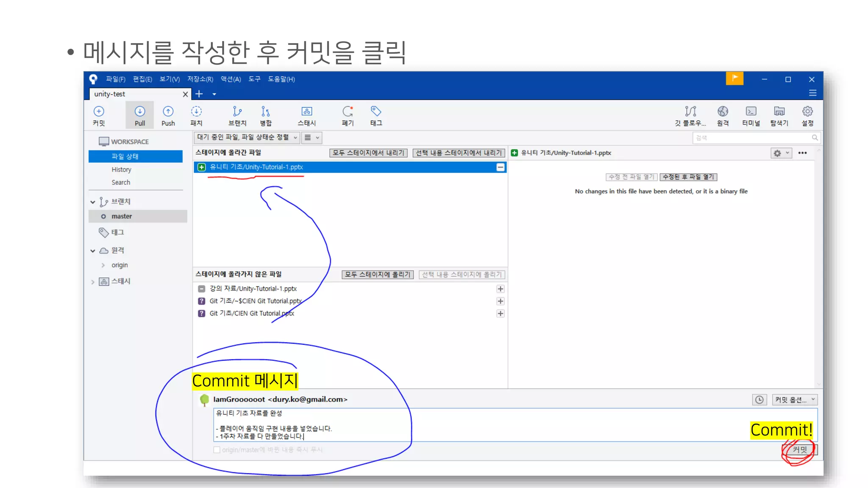
Task: Open the hamburger menu in title bar
Action: [812, 93]
